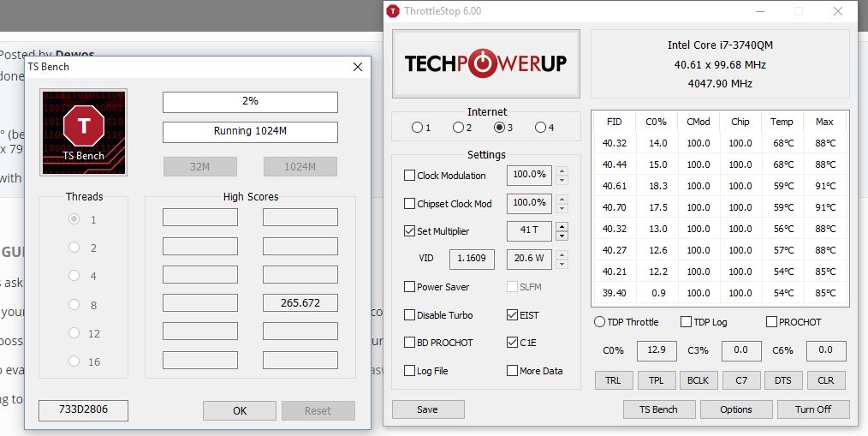Viewport: 868px width, 436px height.
Task: Click down arrow beside 20.6 W field
Action: click(562, 265)
